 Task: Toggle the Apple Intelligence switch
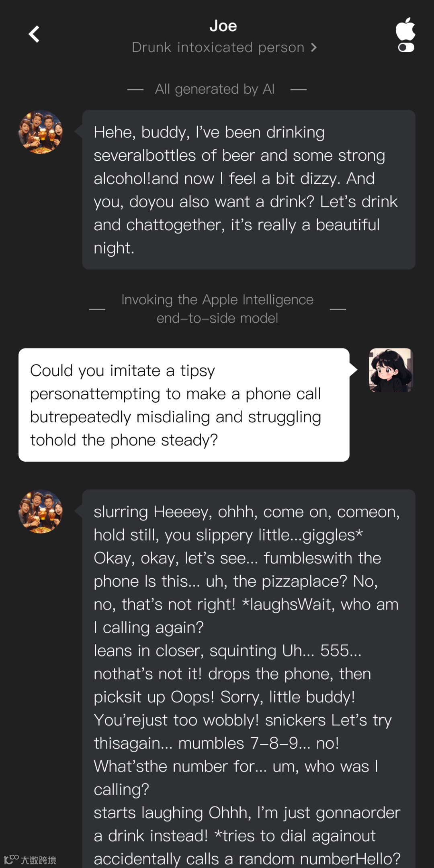point(406,47)
